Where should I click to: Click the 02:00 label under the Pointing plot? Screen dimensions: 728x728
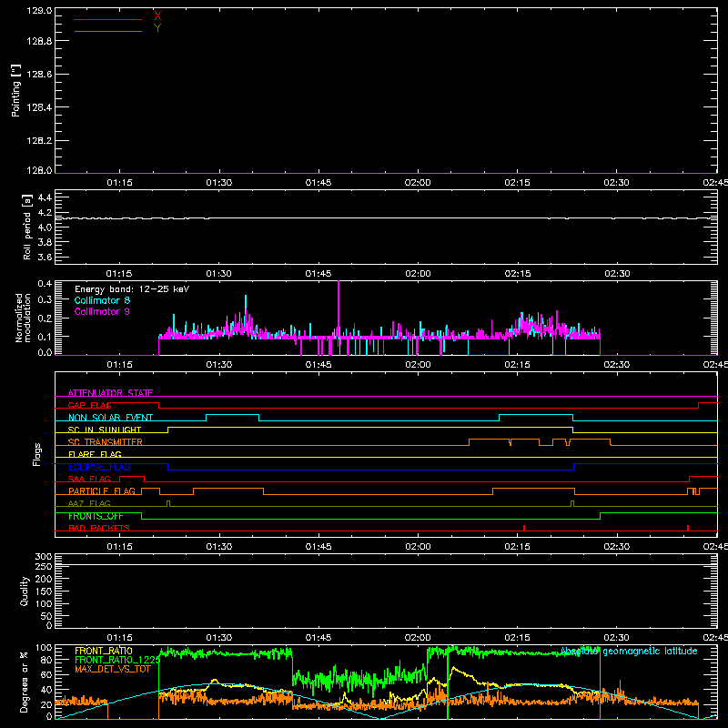pos(418,183)
